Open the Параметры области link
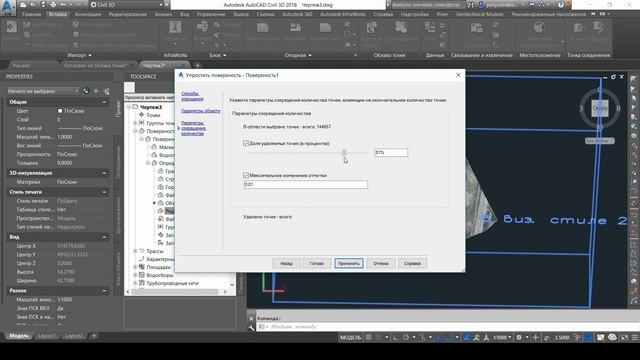The width and height of the screenshot is (640, 360). [x=200, y=111]
